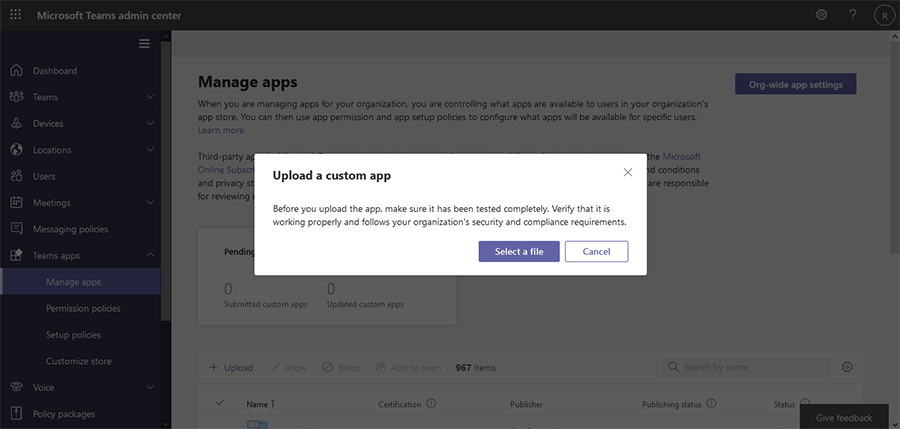Click Cancel in upload dialog
The image size is (900, 429).
click(x=596, y=252)
